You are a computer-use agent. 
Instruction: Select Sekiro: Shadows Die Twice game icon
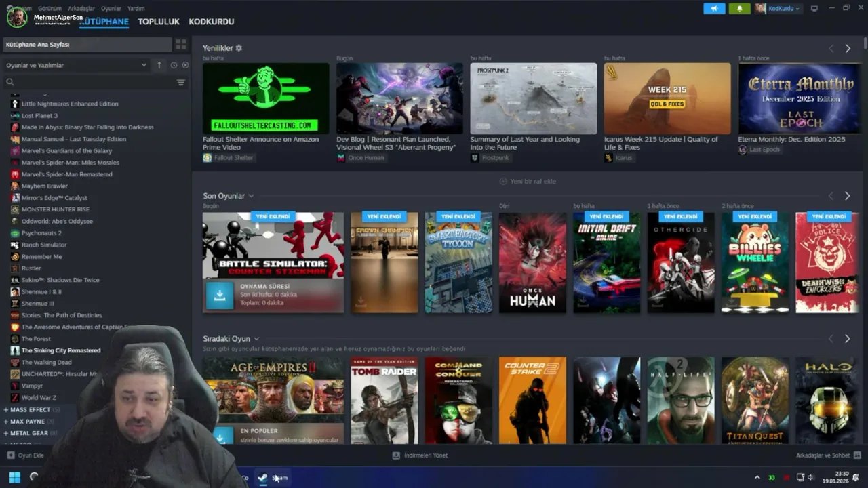15,280
